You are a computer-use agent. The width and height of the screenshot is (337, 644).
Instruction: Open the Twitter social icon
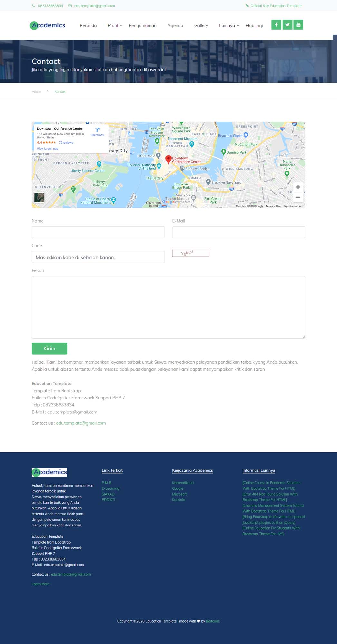coord(287,25)
